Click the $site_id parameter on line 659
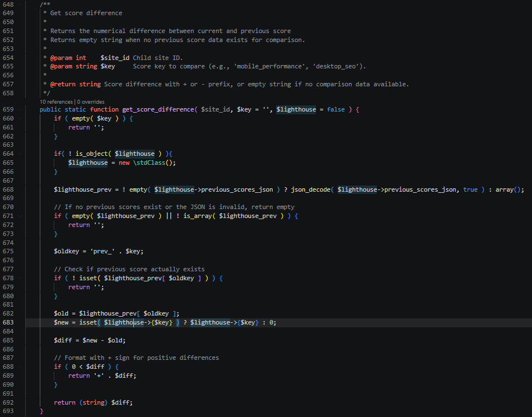The image size is (532, 417). click(217, 109)
